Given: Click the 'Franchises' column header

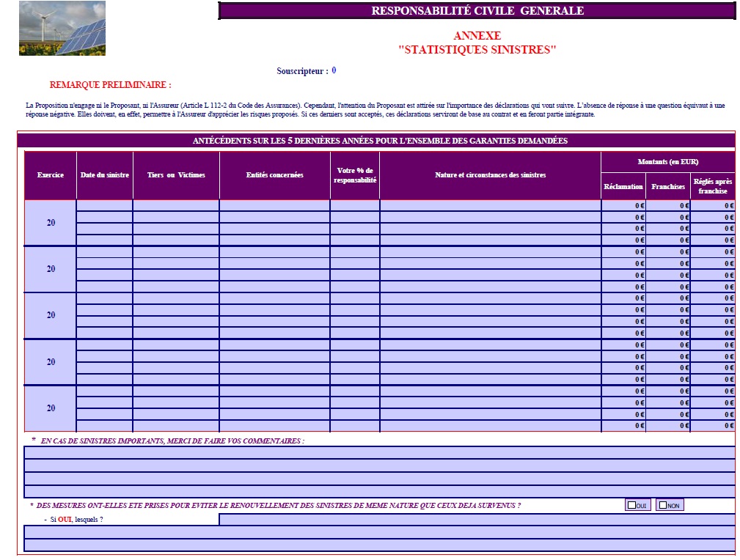Looking at the screenshot, I should point(668,186).
